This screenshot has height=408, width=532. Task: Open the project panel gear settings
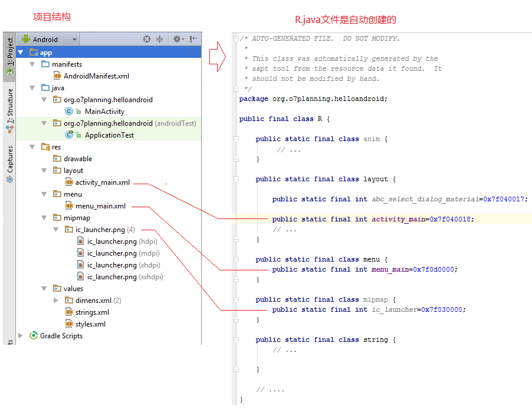point(176,40)
